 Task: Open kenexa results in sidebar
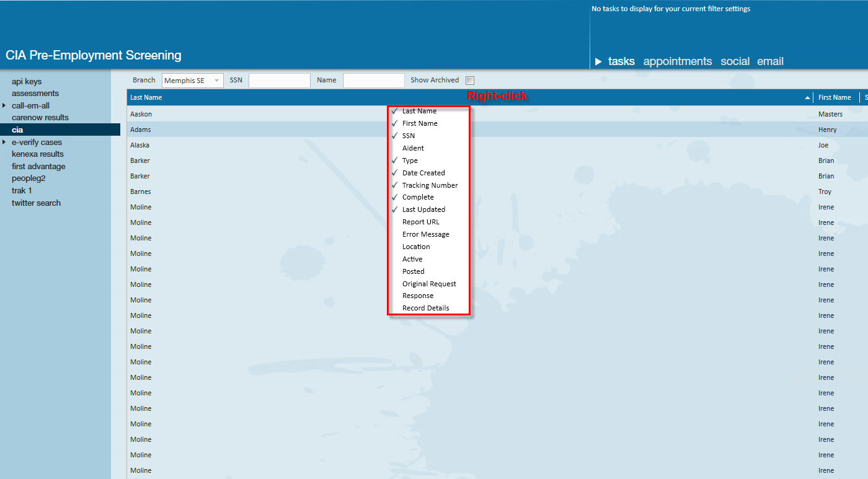[38, 154]
